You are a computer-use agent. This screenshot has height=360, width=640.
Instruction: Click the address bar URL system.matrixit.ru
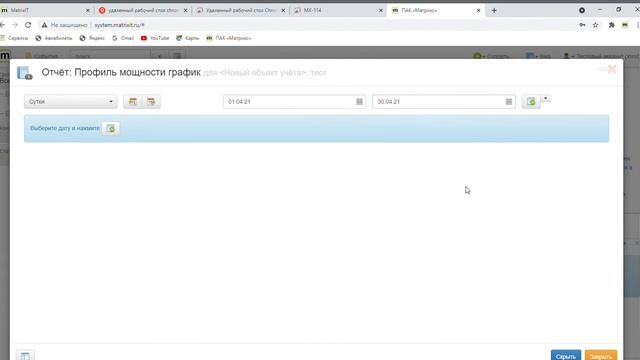119,25
